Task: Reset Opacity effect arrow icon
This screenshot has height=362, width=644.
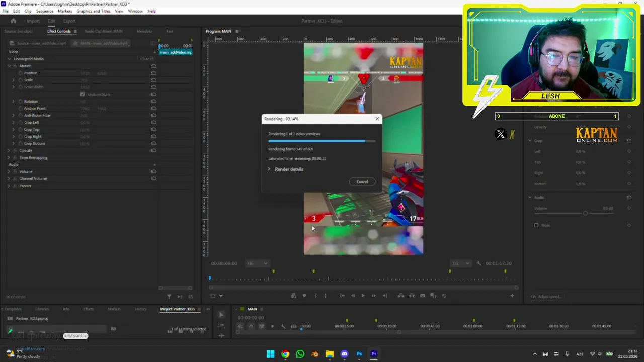Action: point(153,151)
